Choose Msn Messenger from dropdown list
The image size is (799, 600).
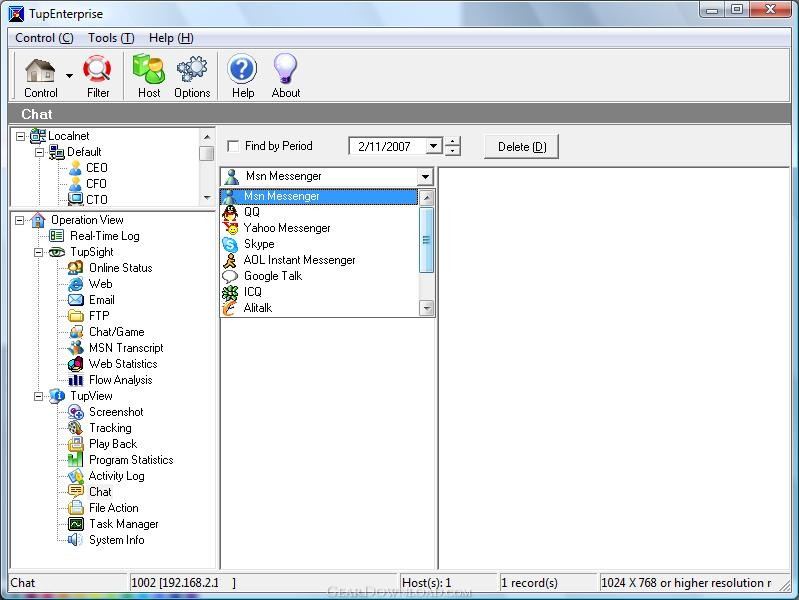coord(319,196)
